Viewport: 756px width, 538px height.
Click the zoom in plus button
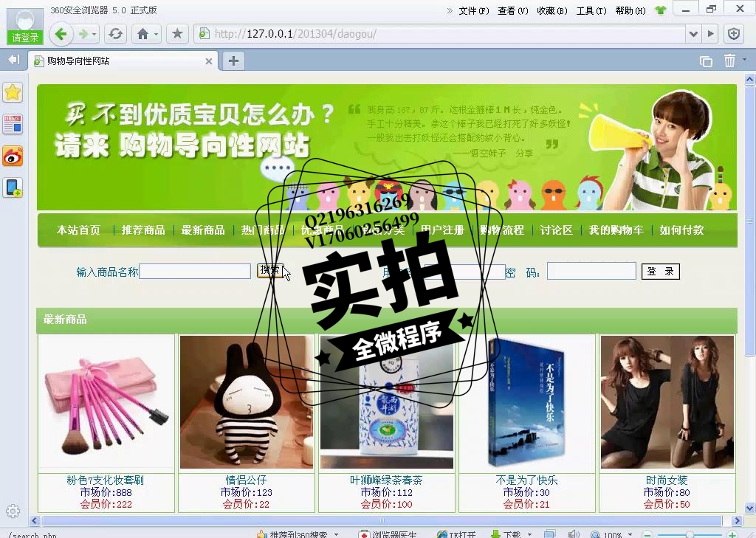tap(732, 534)
